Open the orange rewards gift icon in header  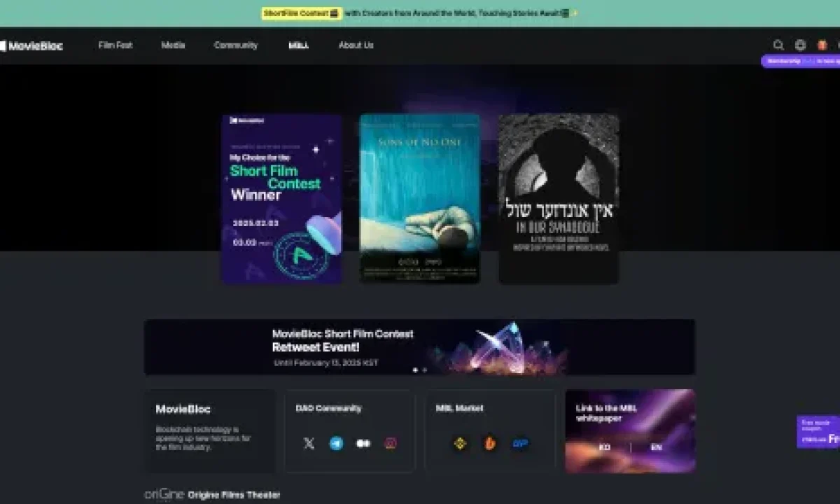[x=822, y=45]
